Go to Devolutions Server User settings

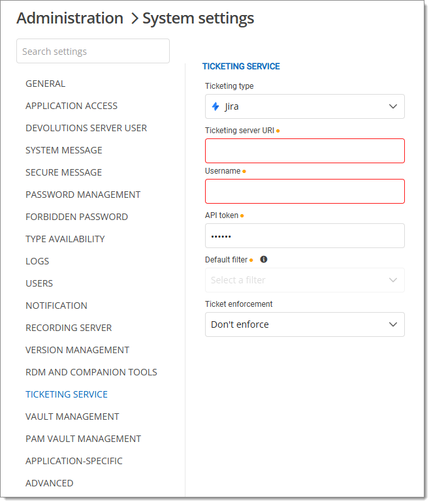pyautogui.click(x=86, y=128)
